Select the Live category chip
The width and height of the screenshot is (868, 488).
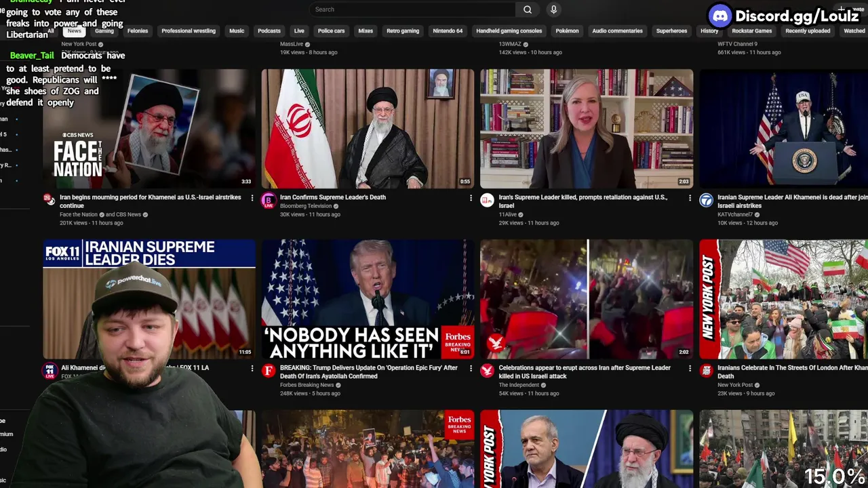299,31
